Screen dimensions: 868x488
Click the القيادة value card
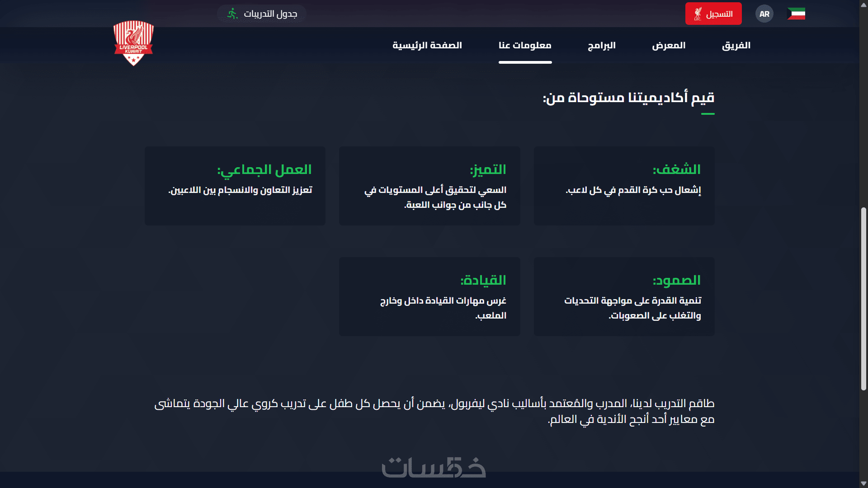pos(429,296)
